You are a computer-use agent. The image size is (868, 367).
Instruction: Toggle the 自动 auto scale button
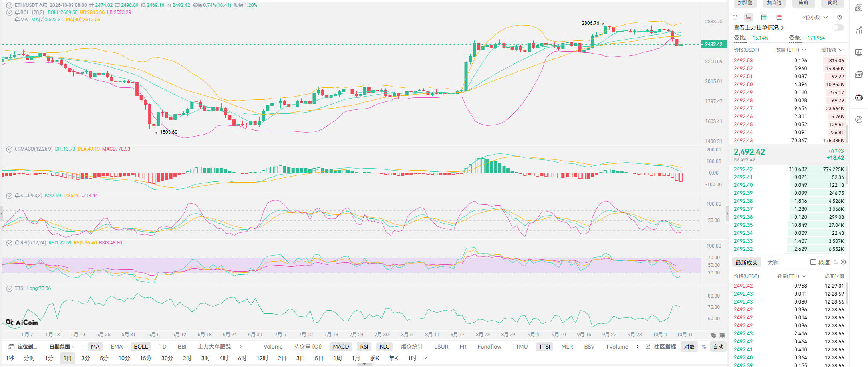(x=718, y=347)
